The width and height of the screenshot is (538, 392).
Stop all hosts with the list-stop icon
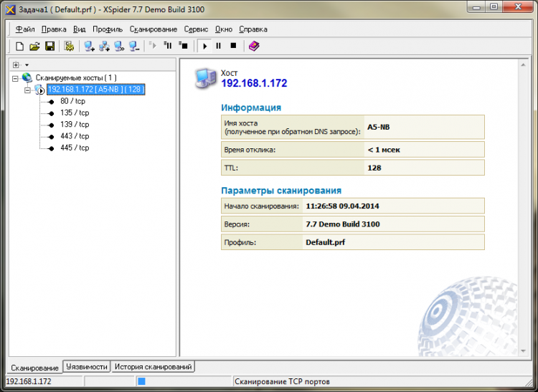[x=183, y=45]
